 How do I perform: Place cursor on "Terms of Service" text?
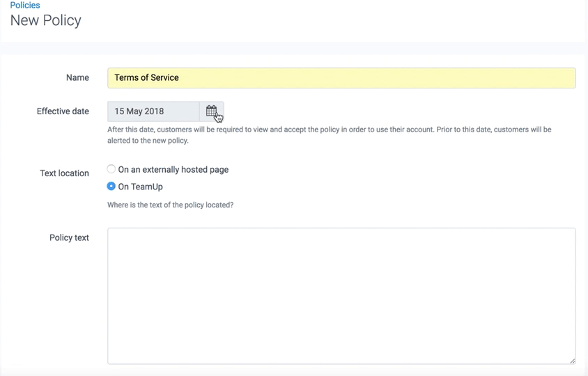146,78
